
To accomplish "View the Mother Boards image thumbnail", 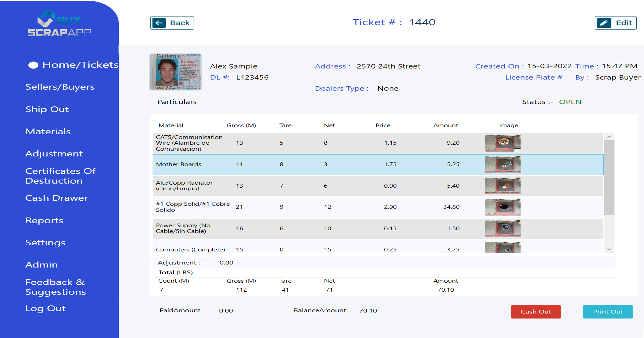I will (502, 164).
